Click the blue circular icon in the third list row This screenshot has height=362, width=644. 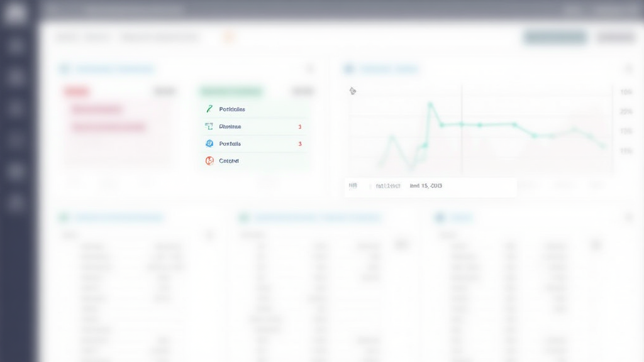pos(209,144)
